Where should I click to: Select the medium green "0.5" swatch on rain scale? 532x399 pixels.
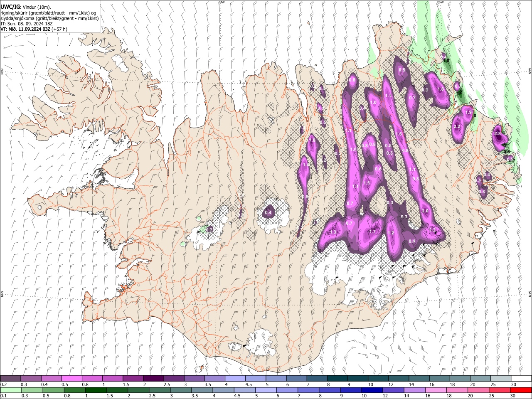click(54, 390)
